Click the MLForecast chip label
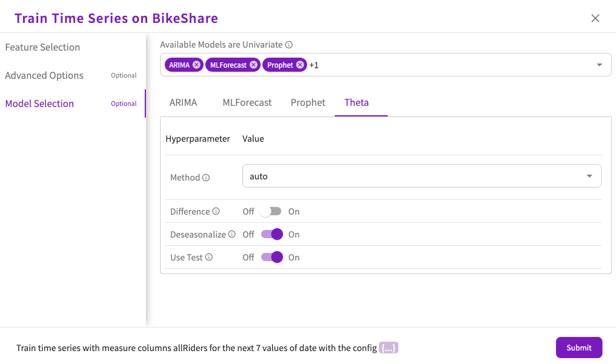 (x=228, y=65)
